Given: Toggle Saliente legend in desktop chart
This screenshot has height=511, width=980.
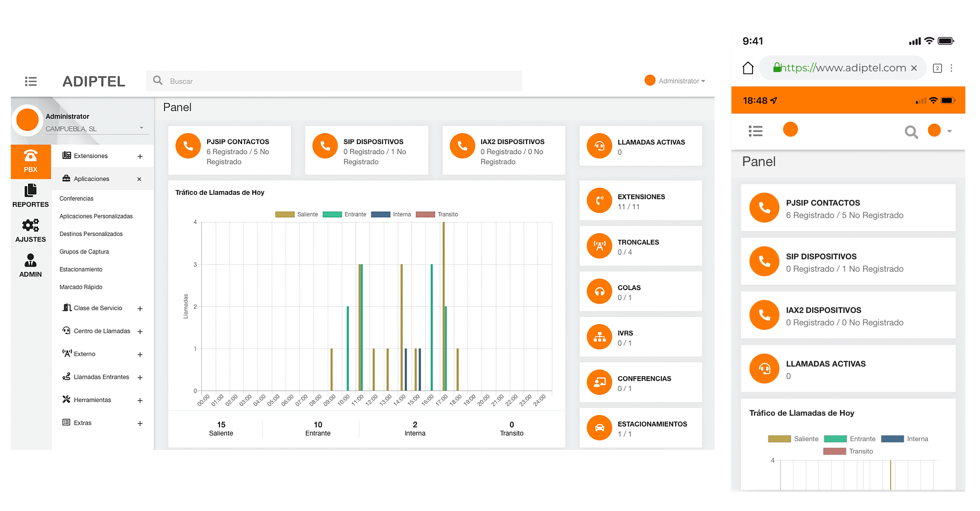Looking at the screenshot, I should [x=296, y=214].
